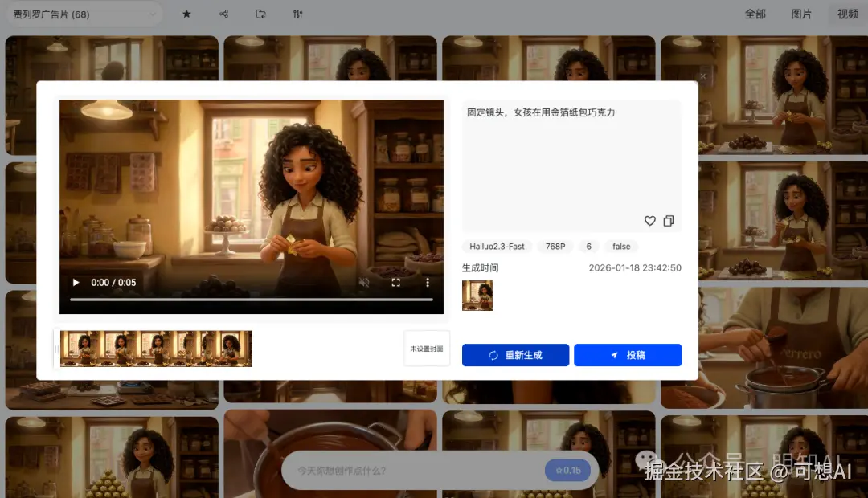Focus the 今天你想创作点什么? input field
Image resolution: width=868 pixels, height=498 pixels.
pyautogui.click(x=416, y=471)
